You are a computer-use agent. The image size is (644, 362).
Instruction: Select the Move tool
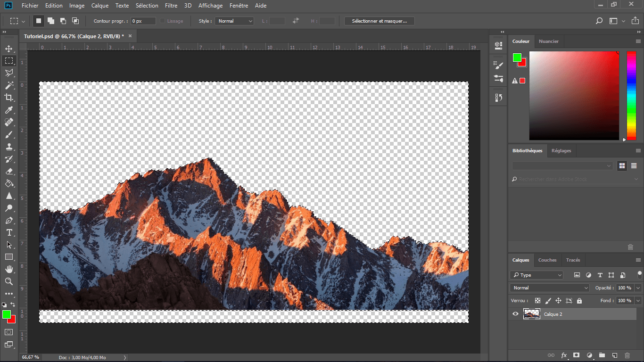point(9,49)
